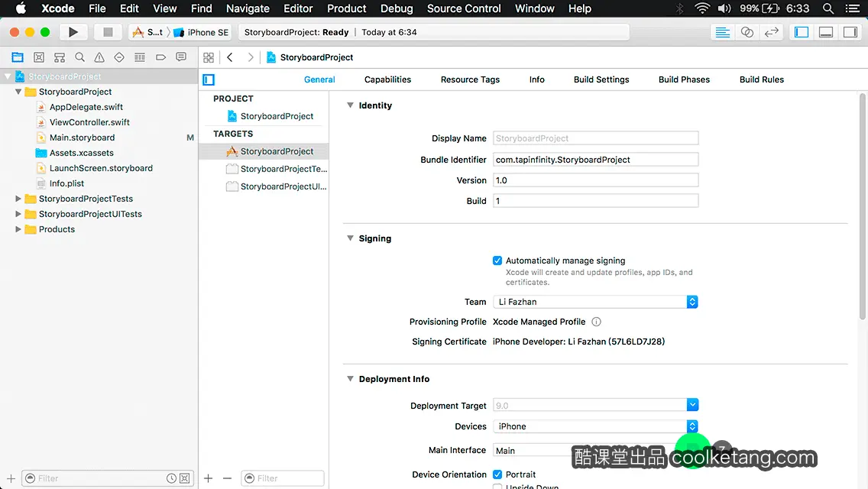868x489 pixels.
Task: Open ViewController.swift in the navigator
Action: click(x=89, y=121)
